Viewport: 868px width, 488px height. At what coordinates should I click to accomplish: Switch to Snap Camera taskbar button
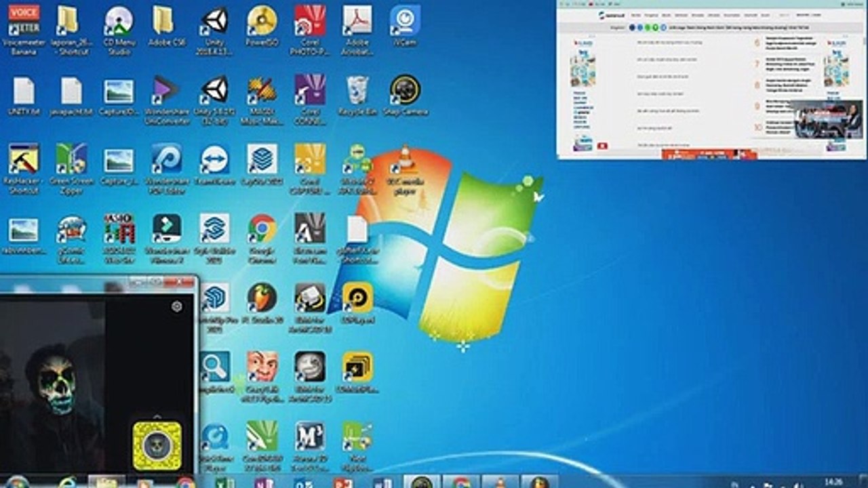point(422,483)
